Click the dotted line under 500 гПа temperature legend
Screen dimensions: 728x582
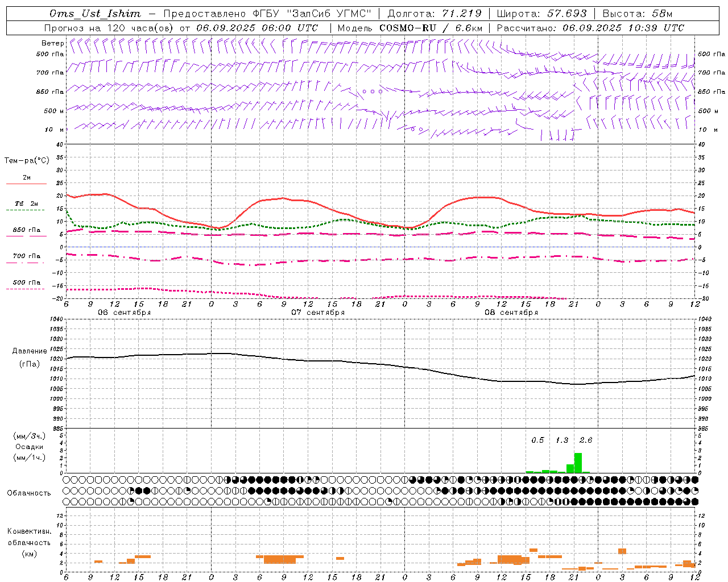pyautogui.click(x=26, y=289)
